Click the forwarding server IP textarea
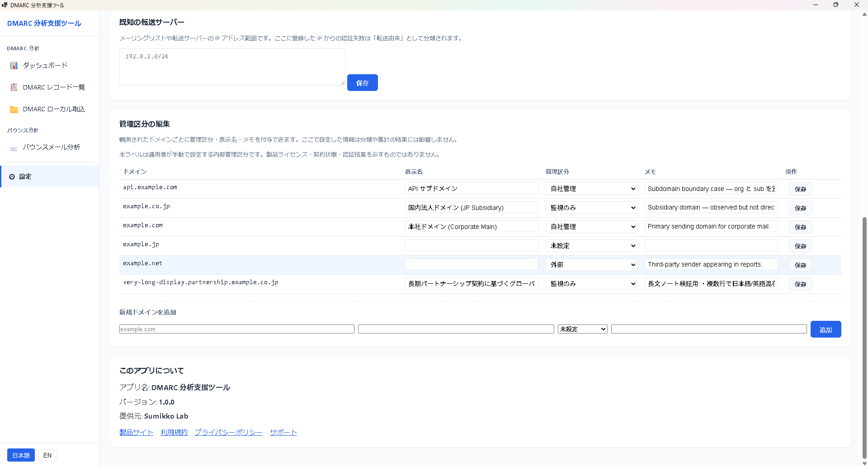 tap(232, 67)
